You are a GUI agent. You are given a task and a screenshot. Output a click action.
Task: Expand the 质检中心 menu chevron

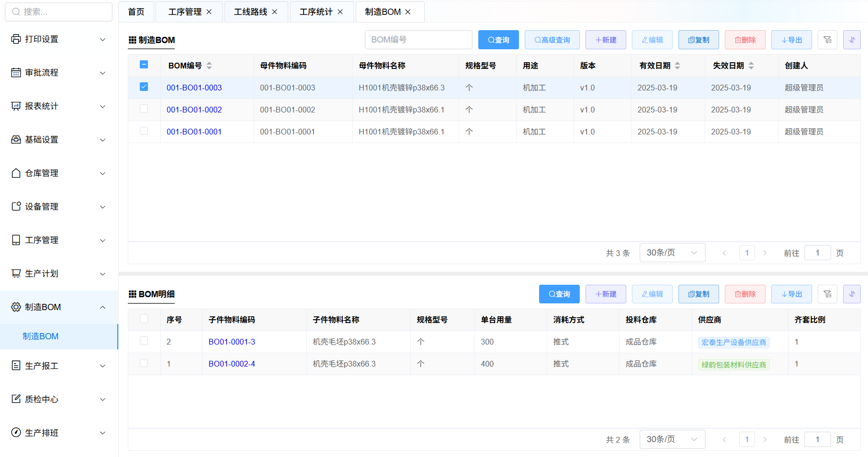click(102, 400)
